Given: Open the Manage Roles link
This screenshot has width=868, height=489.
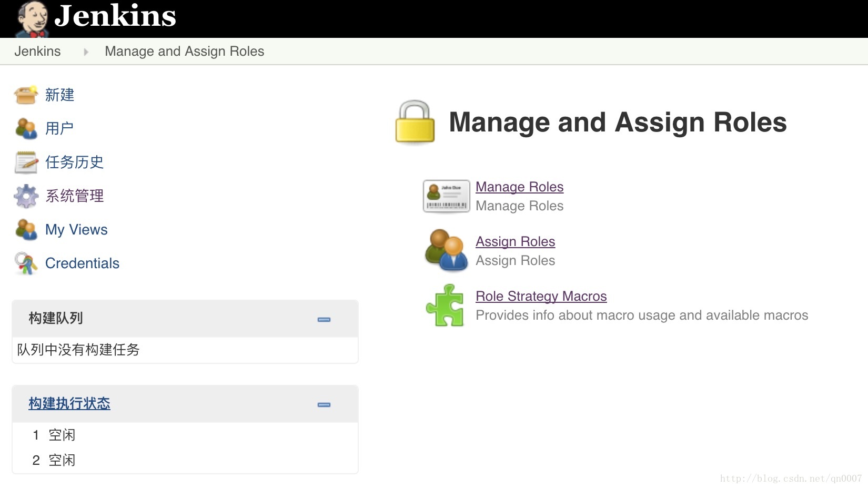Looking at the screenshot, I should point(519,187).
